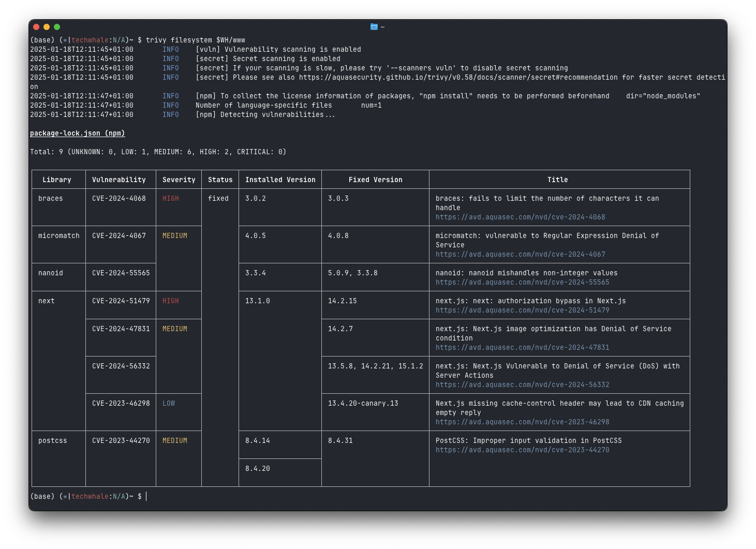This screenshot has height=549, width=756.
Task: Click fixed version 14.2.15
Action: click(x=343, y=301)
